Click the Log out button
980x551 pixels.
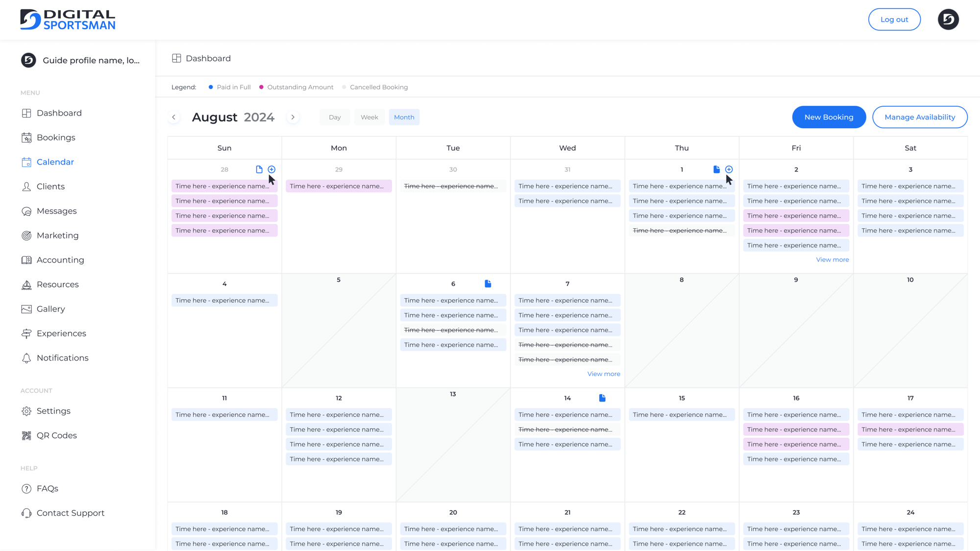click(894, 20)
